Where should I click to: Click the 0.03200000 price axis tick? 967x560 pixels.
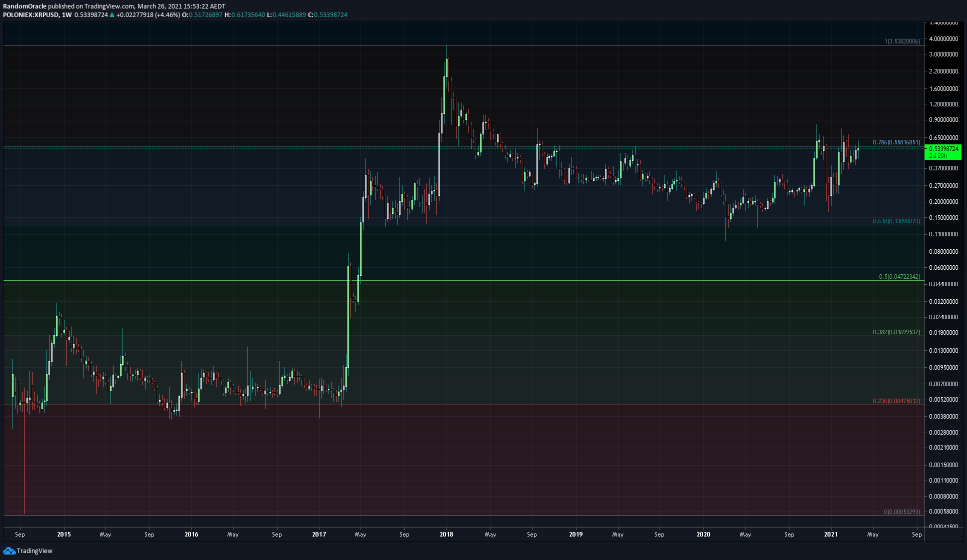point(943,302)
